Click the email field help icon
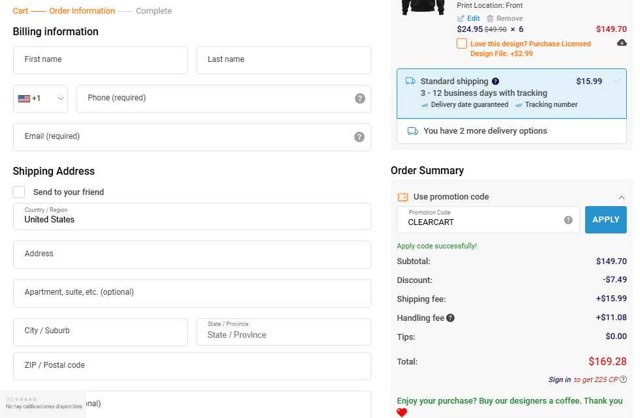This screenshot has height=418, width=640. tap(359, 137)
